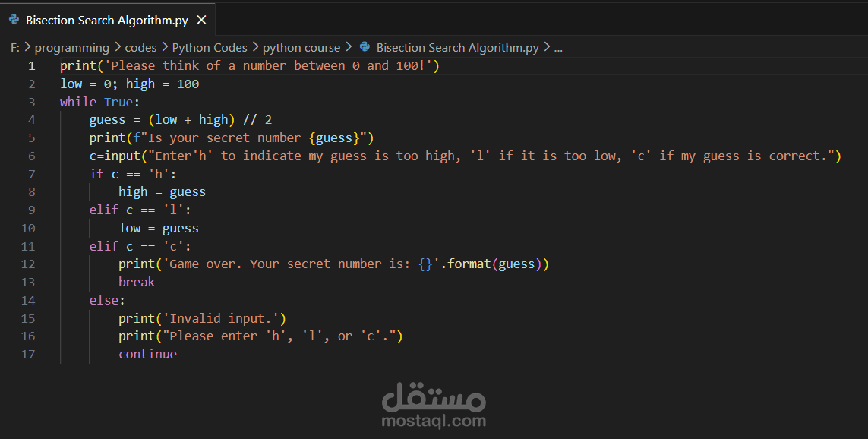Viewport: 868px width, 439px height.
Task: Click line number 1 in the gutter
Action: pos(31,65)
